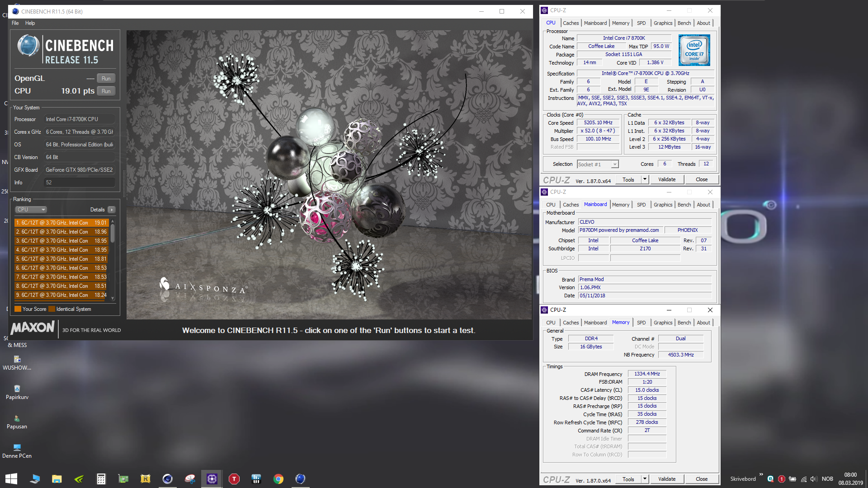This screenshot has width=868, height=488.
Task: Open the Socket #1 selection dropdown
Action: click(598, 164)
